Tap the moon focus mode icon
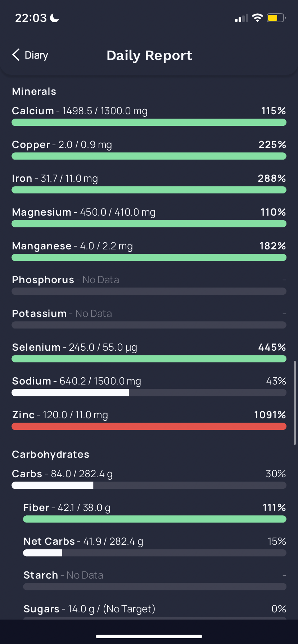The image size is (298, 644). click(x=54, y=18)
